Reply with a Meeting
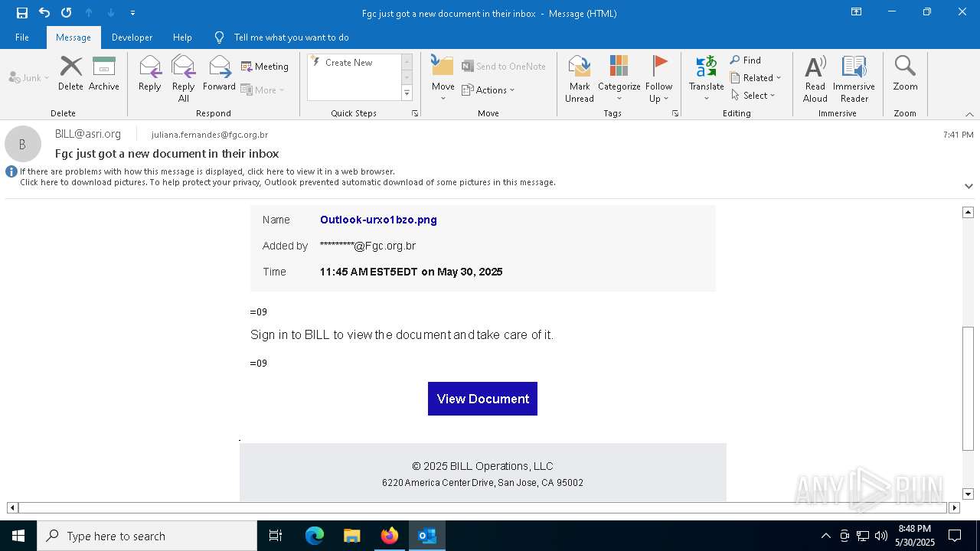The height and width of the screenshot is (551, 980). pyautogui.click(x=265, y=67)
